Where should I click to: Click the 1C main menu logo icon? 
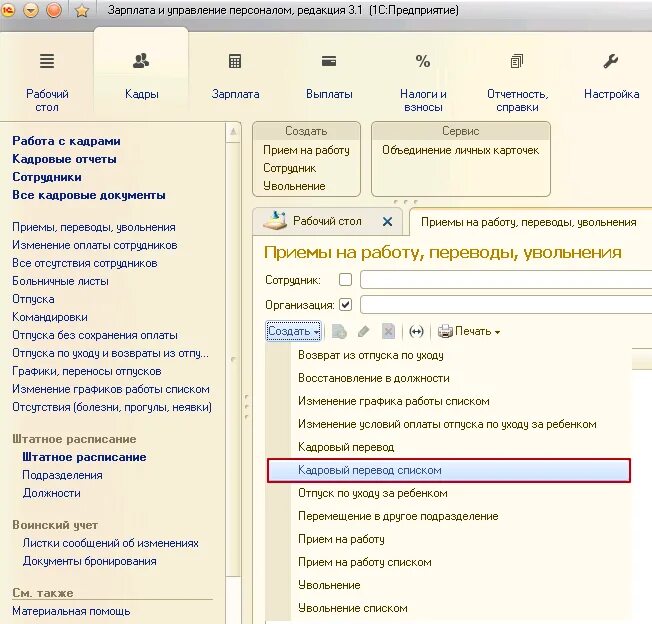[8, 10]
